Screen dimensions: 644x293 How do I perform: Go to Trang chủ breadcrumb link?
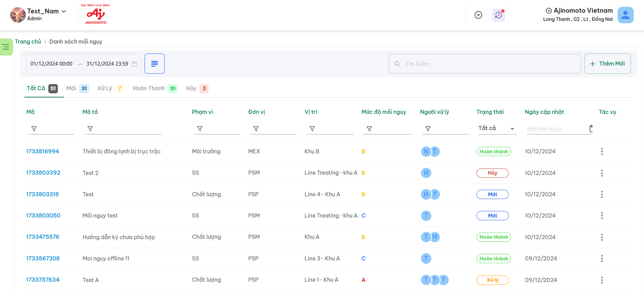[28, 42]
